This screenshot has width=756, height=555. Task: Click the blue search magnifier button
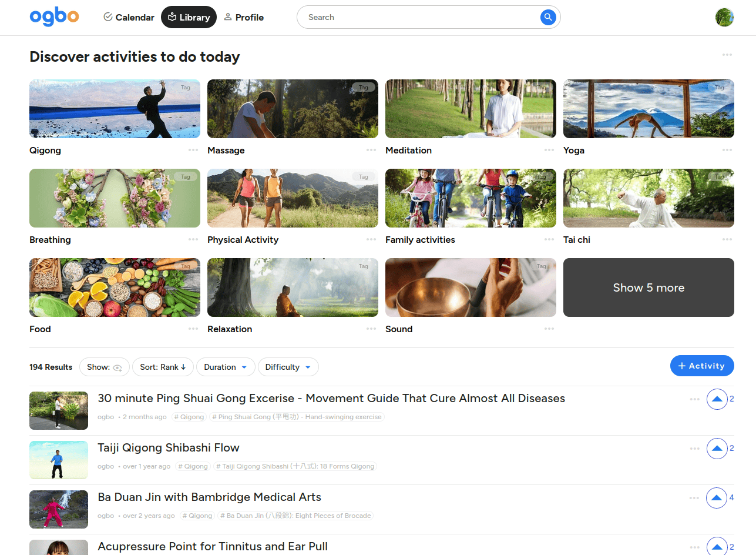click(x=547, y=18)
